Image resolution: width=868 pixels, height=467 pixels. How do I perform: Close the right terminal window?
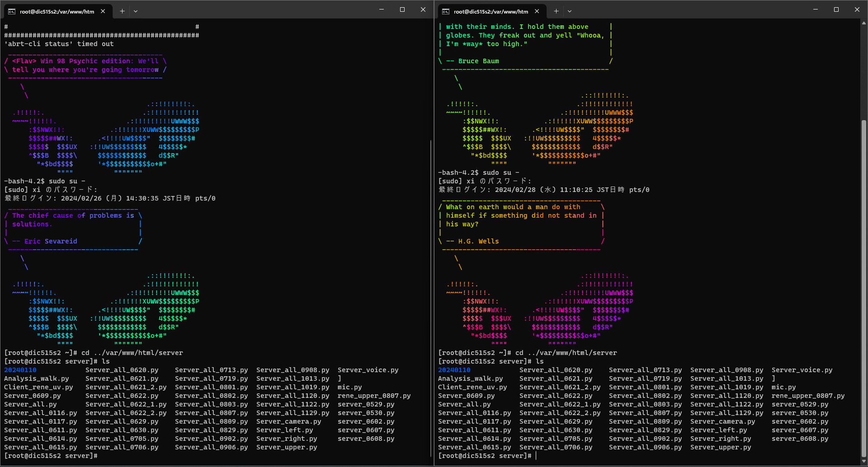[x=857, y=9]
